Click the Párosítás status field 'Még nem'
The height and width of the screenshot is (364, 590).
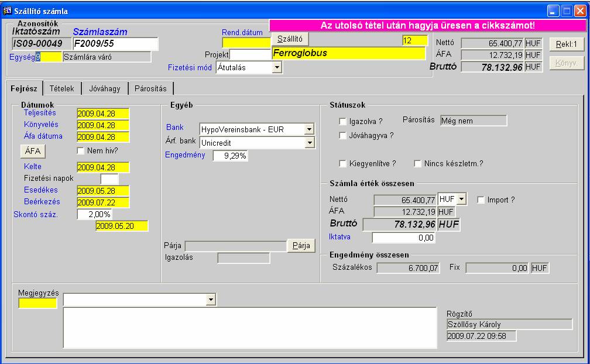pos(474,121)
